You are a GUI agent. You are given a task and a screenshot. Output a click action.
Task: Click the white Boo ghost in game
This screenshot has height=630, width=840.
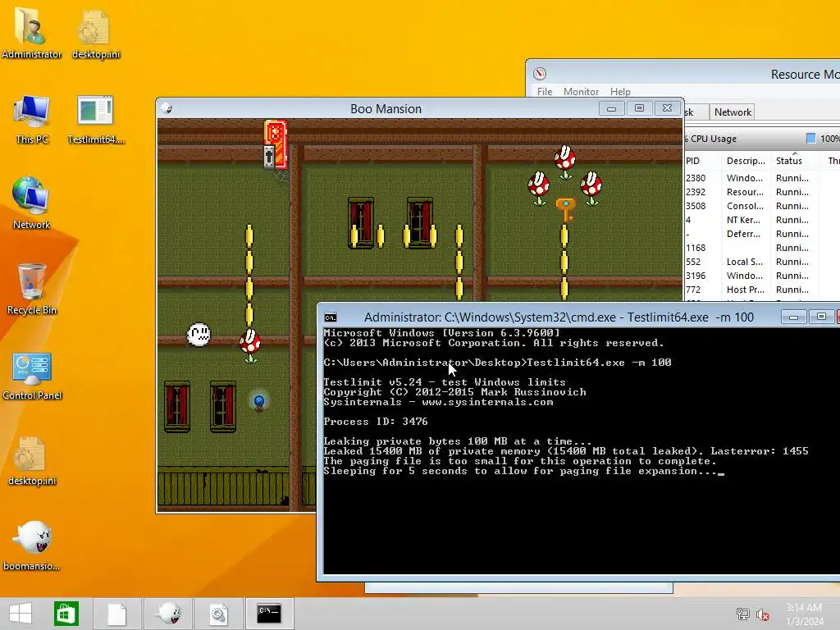(199, 335)
